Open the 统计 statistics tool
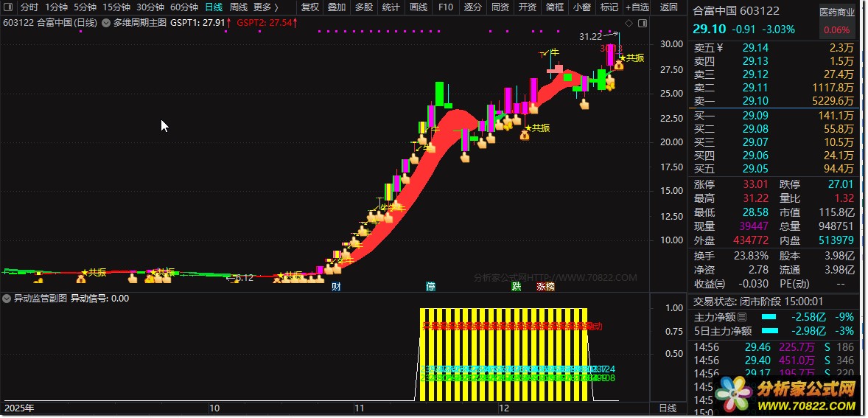The width and height of the screenshot is (868, 418). pyautogui.click(x=391, y=7)
